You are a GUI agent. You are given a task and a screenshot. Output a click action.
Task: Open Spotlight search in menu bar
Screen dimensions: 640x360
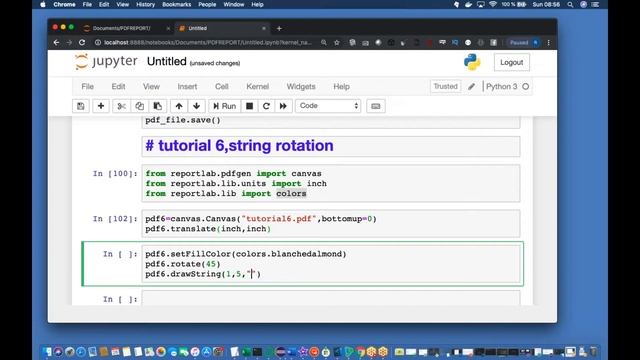570,4
